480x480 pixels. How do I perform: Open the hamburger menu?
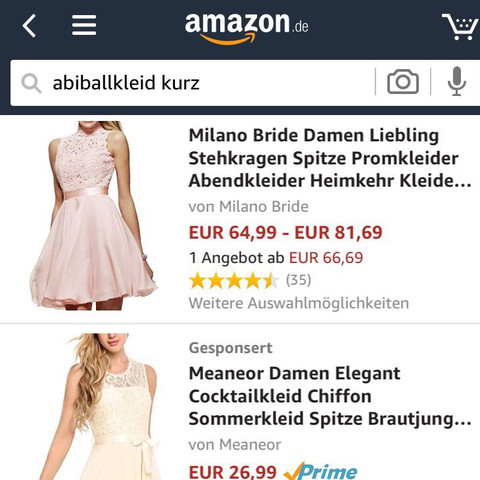coord(84,25)
